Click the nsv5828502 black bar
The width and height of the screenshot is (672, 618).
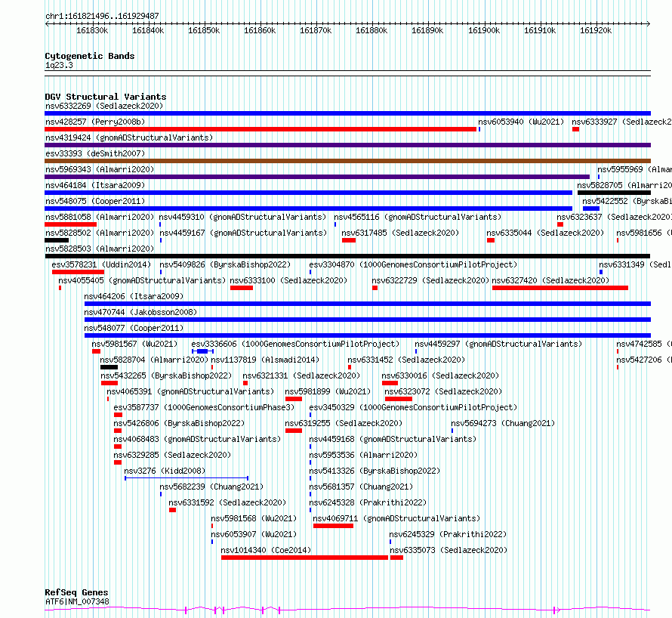57,240
